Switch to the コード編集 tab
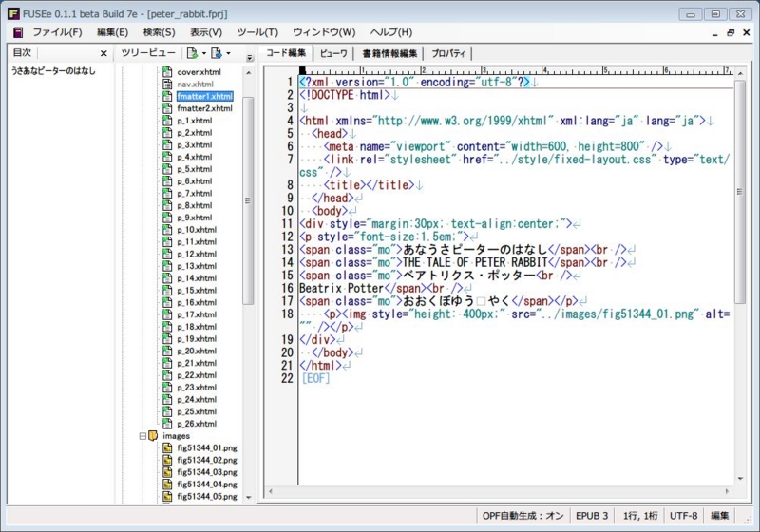760x532 pixels. click(x=286, y=53)
